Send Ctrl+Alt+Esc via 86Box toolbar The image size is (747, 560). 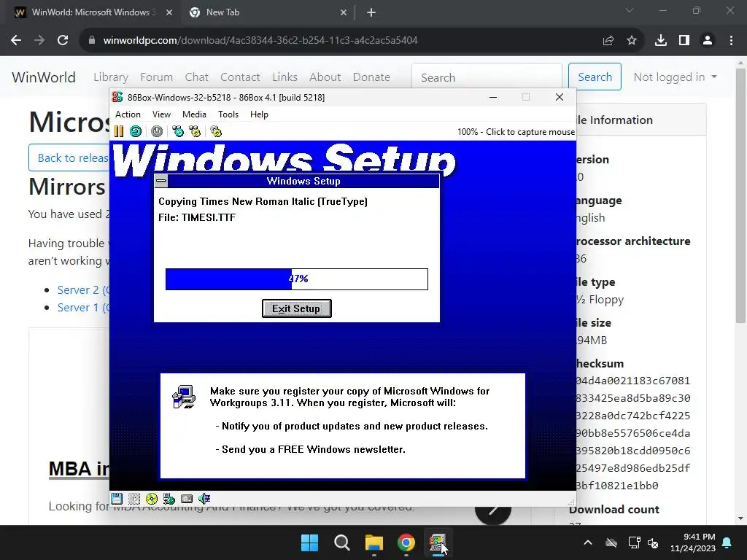[195, 131]
